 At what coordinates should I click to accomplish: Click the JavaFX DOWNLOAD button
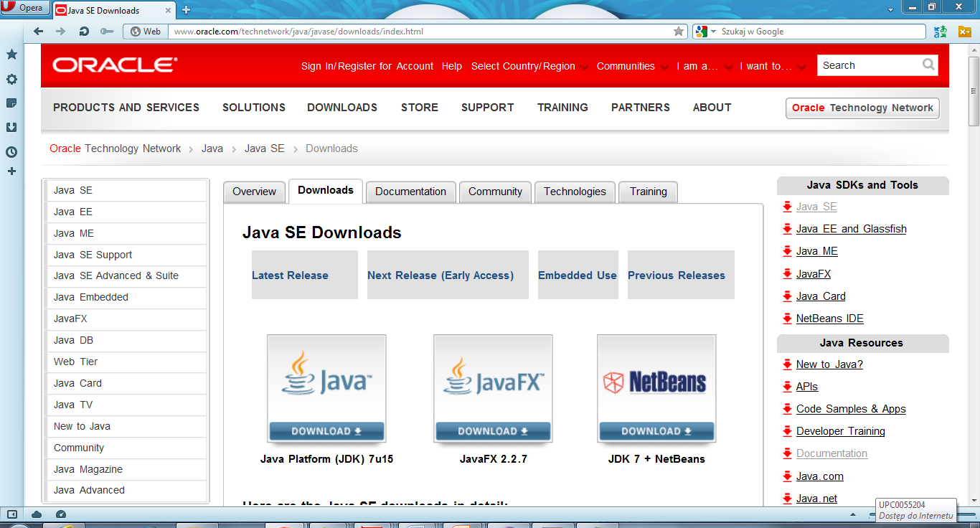click(493, 431)
